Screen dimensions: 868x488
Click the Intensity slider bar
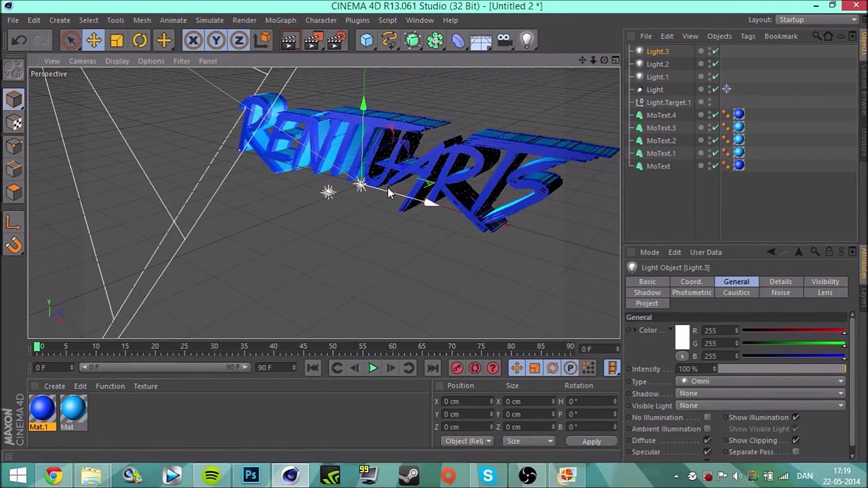tap(783, 369)
